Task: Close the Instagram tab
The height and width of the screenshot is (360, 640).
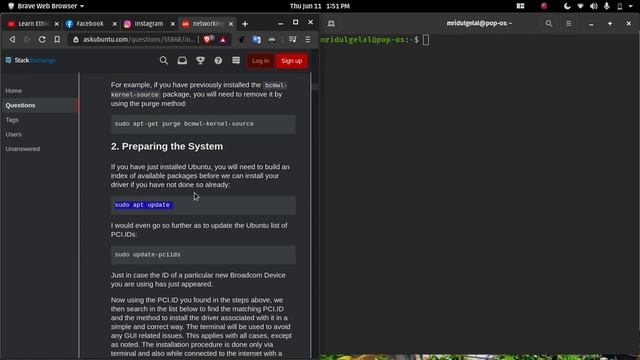Action: [173, 24]
